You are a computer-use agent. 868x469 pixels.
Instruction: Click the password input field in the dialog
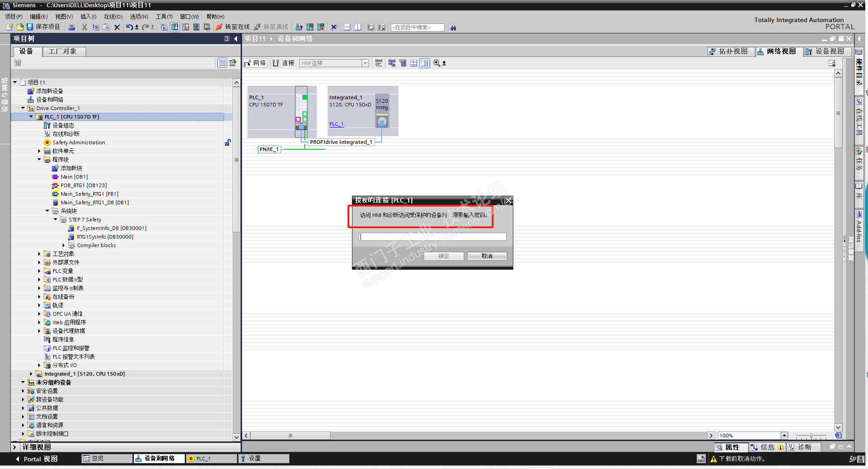(433, 237)
